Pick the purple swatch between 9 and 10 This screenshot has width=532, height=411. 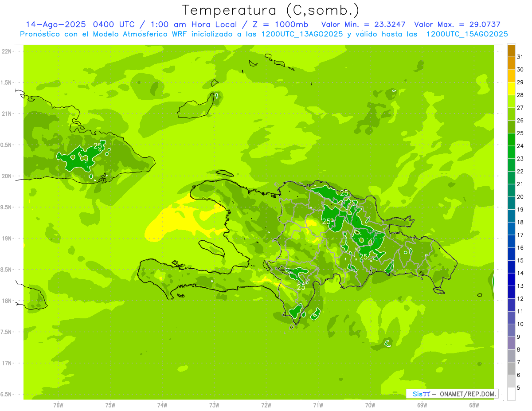coord(511,331)
